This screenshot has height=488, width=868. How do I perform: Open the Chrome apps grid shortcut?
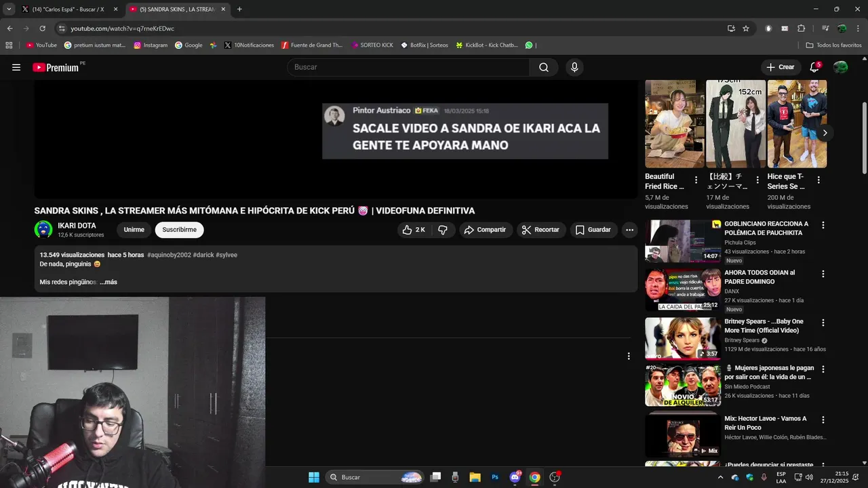tap(9, 45)
